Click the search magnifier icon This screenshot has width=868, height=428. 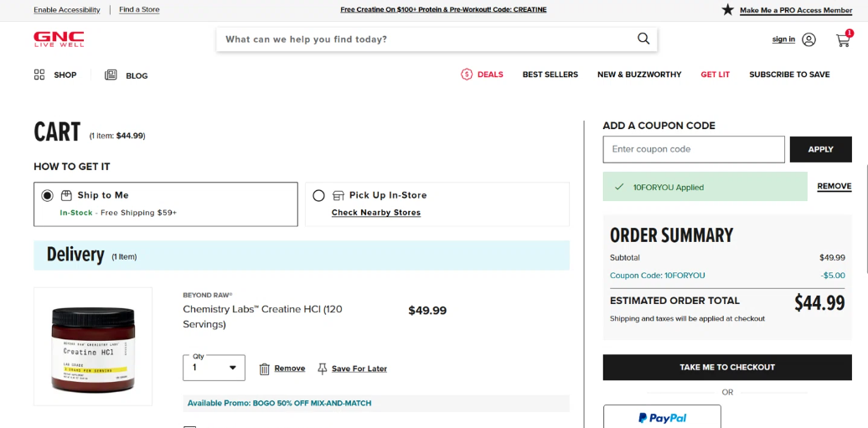tap(643, 39)
